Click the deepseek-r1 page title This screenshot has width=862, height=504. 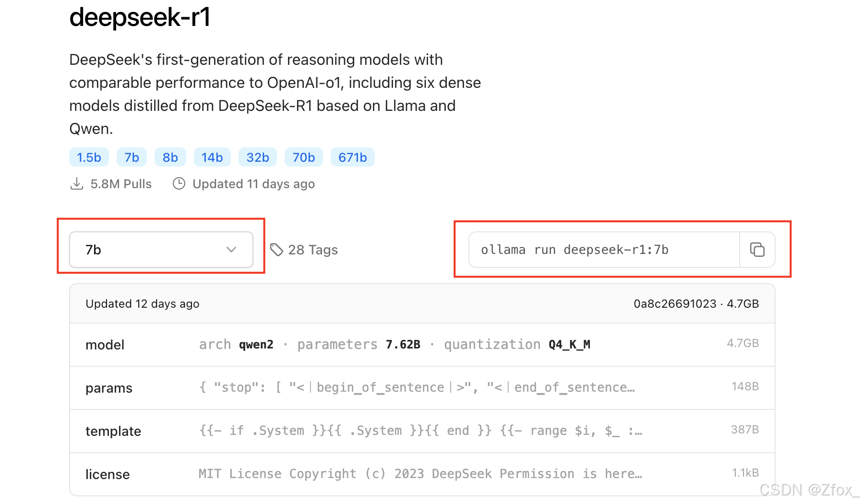140,17
